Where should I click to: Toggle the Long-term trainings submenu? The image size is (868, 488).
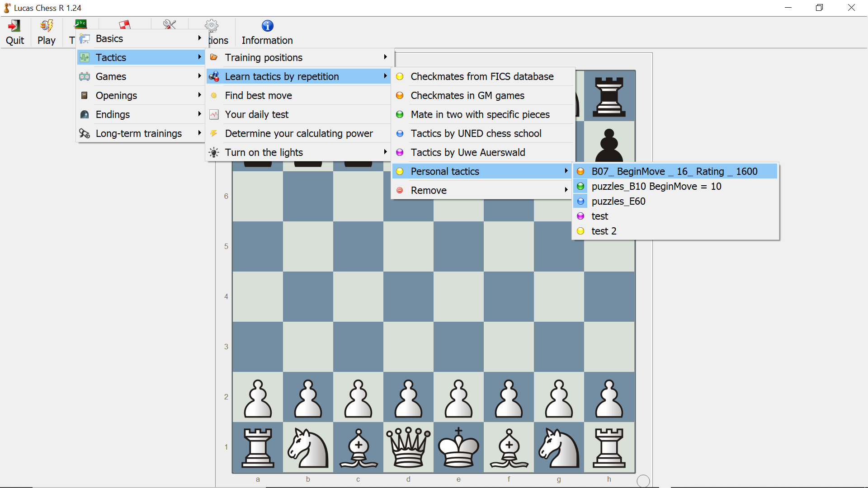[139, 133]
